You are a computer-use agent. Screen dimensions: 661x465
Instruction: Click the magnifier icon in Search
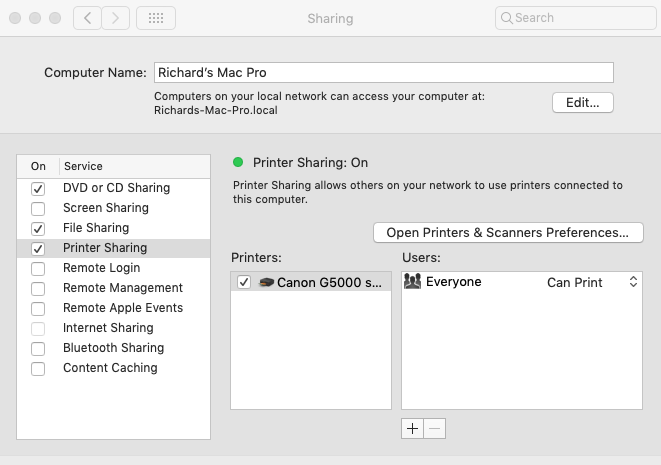click(x=507, y=18)
